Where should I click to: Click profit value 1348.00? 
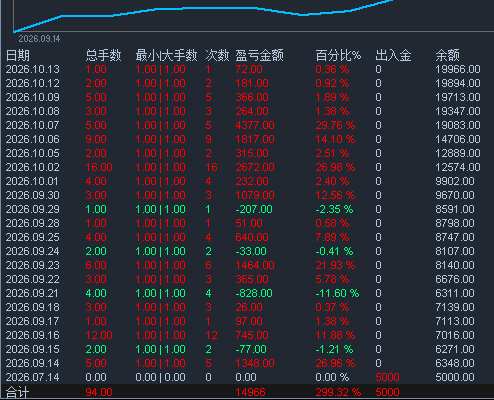255,363
